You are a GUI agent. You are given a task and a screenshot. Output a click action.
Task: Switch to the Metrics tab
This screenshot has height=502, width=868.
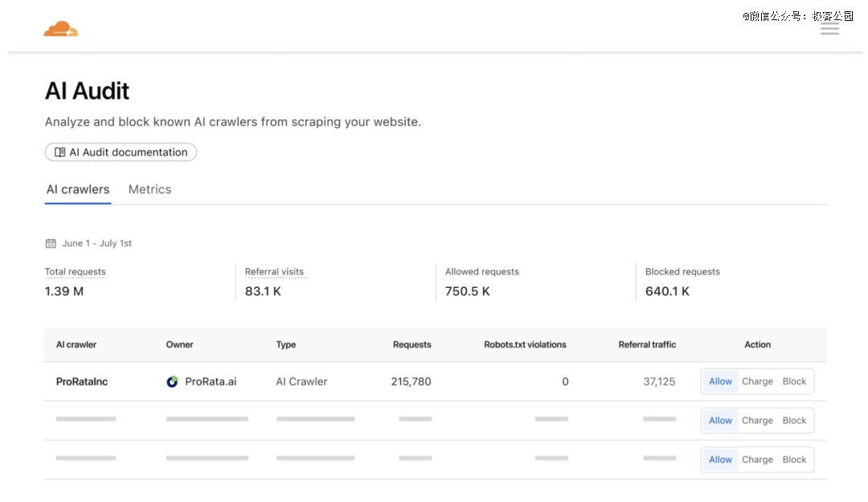click(149, 189)
